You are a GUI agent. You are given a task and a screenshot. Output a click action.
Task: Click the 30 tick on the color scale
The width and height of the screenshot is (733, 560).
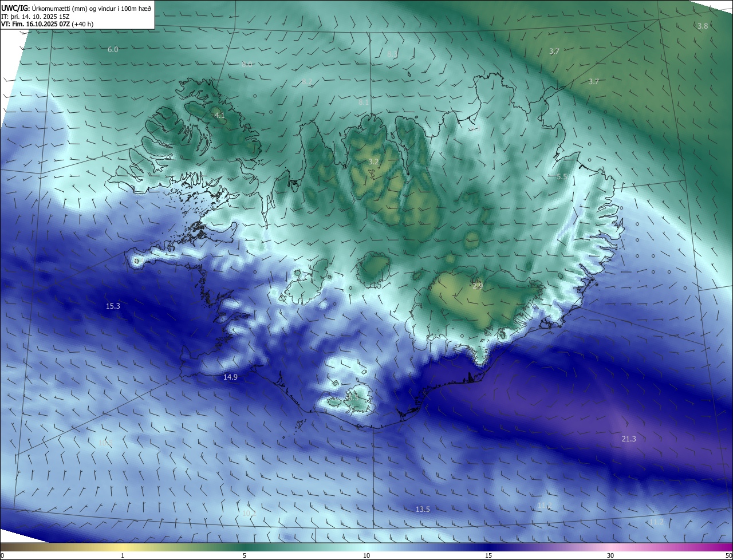tap(610, 555)
